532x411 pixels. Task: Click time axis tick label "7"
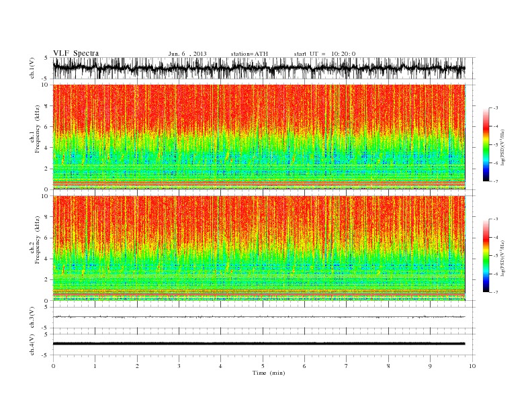tap(346, 366)
